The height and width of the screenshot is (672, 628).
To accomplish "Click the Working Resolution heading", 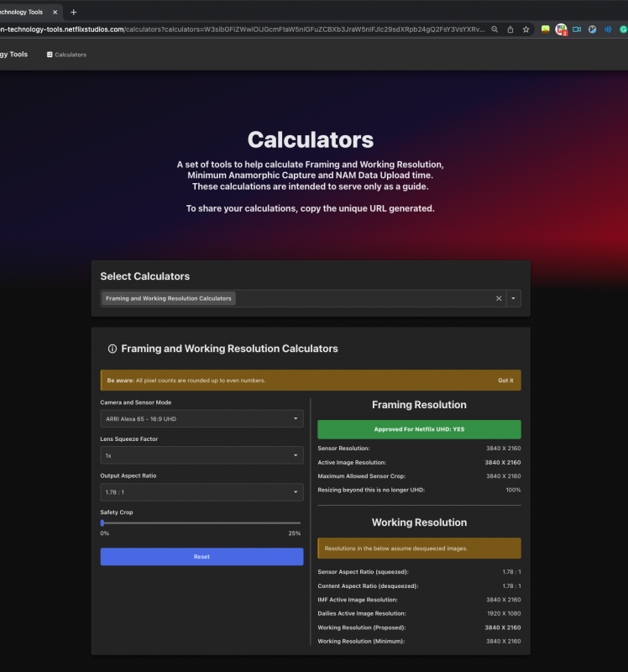I will [419, 522].
